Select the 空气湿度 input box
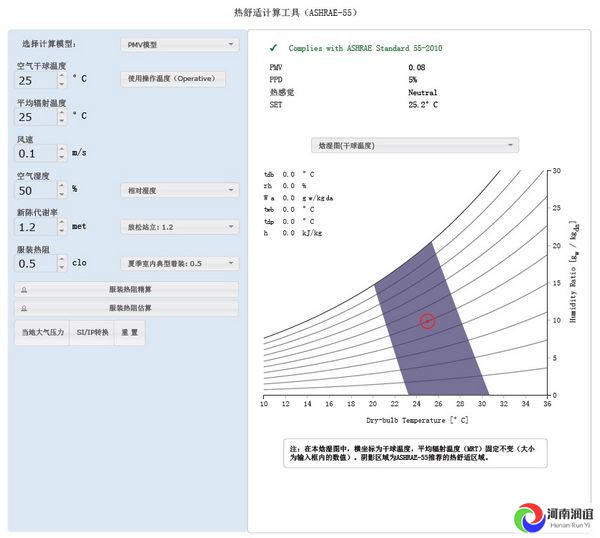The width and height of the screenshot is (600, 538). pos(37,190)
